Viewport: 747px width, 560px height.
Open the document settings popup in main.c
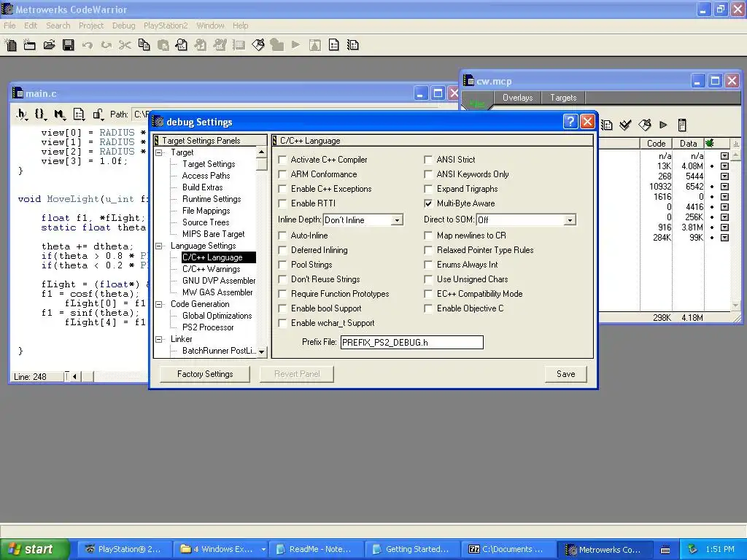79,114
